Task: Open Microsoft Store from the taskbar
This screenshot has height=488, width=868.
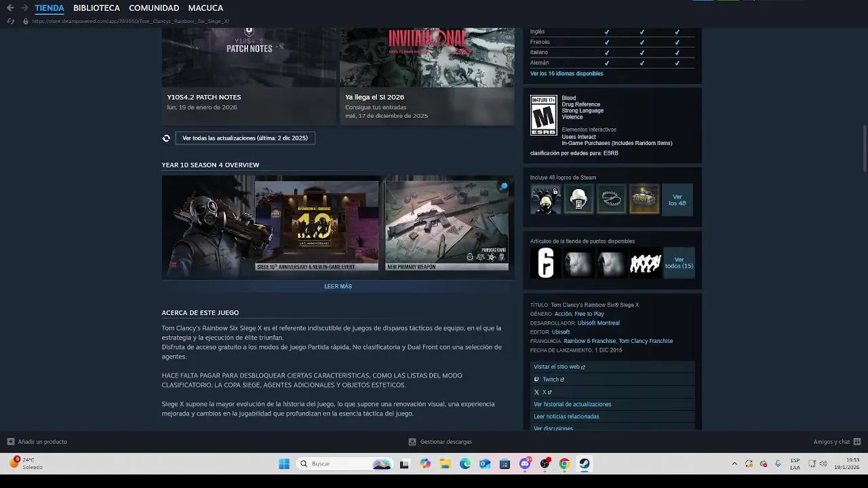Action: pyautogui.click(x=505, y=464)
